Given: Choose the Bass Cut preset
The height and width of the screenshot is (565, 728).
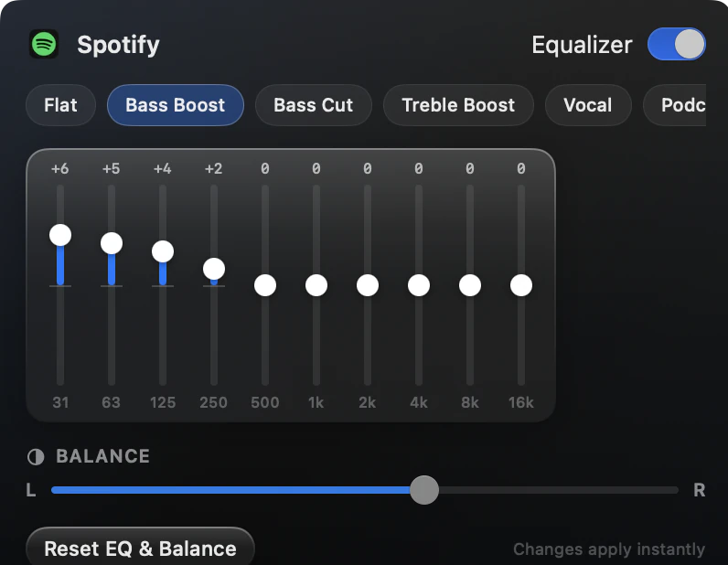Looking at the screenshot, I should tap(314, 105).
